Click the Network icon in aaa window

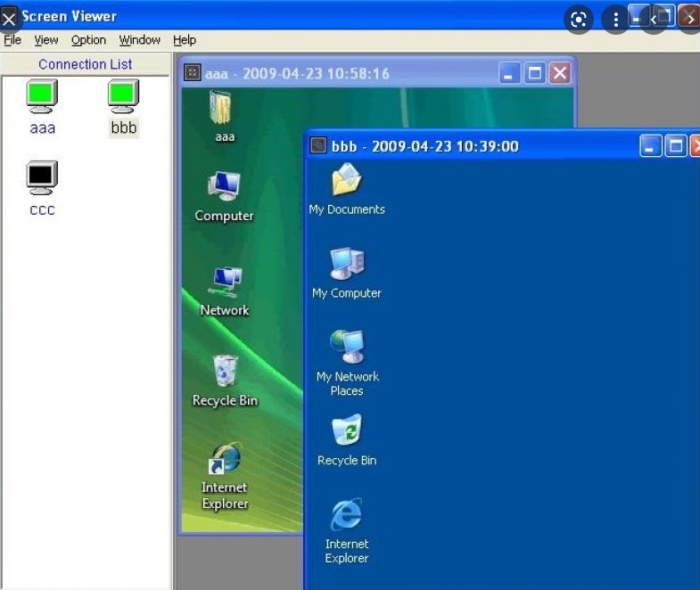point(225,282)
